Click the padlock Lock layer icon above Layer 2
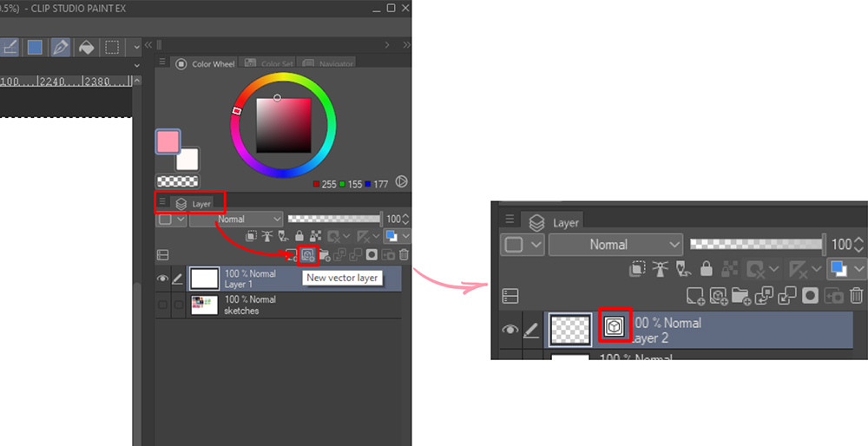The height and width of the screenshot is (446, 868). pos(707,270)
